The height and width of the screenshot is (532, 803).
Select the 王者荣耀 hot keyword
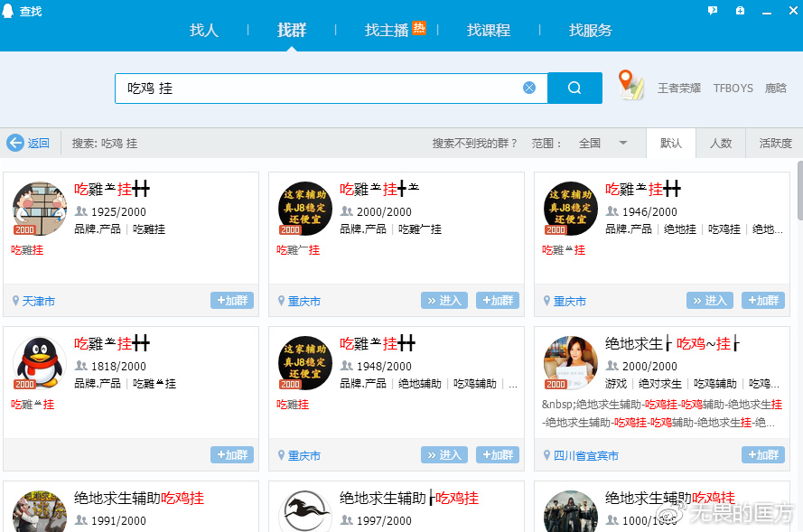pyautogui.click(x=678, y=88)
